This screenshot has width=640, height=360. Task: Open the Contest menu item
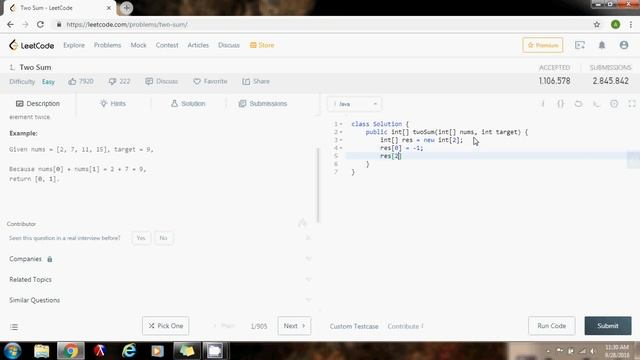tap(167, 45)
